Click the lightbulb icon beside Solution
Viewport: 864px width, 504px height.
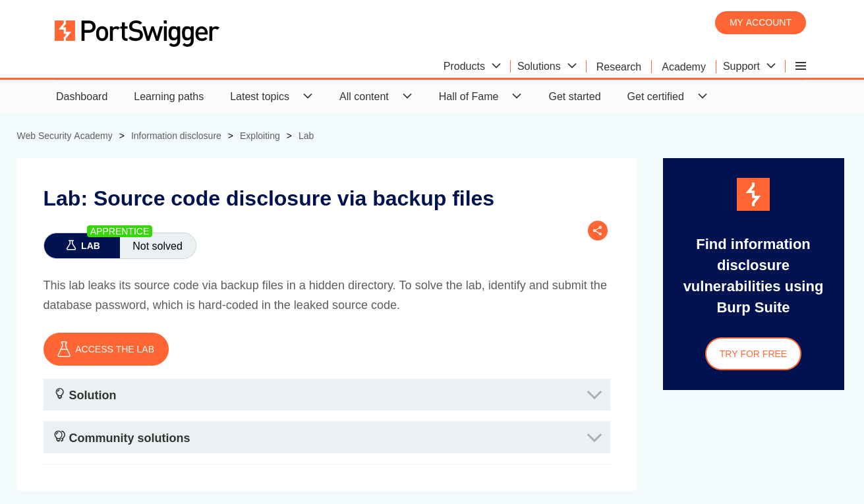pyautogui.click(x=60, y=394)
